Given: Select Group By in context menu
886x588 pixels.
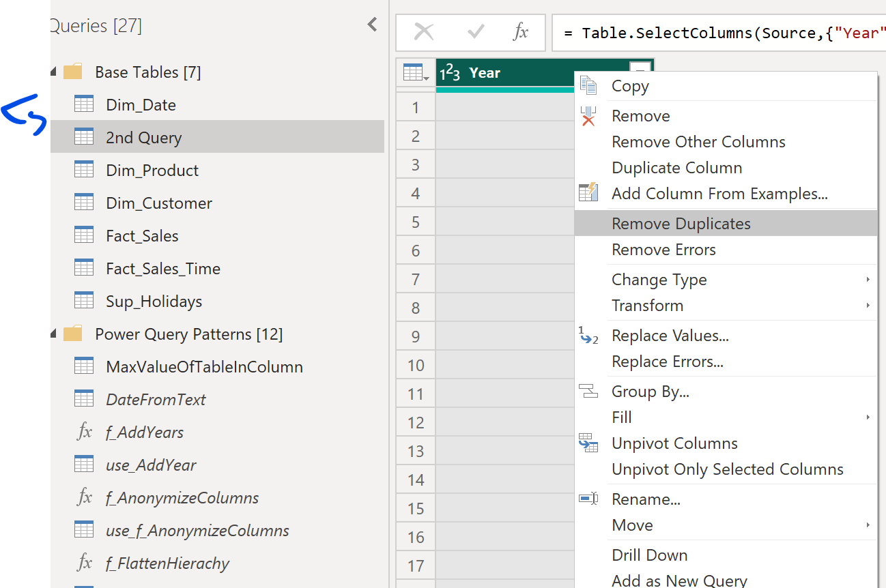Looking at the screenshot, I should pos(726,392).
